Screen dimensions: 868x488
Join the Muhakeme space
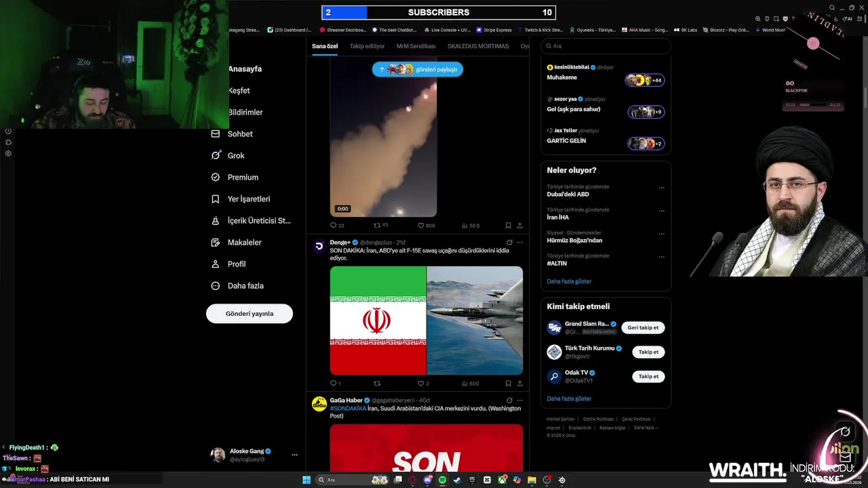pos(645,80)
